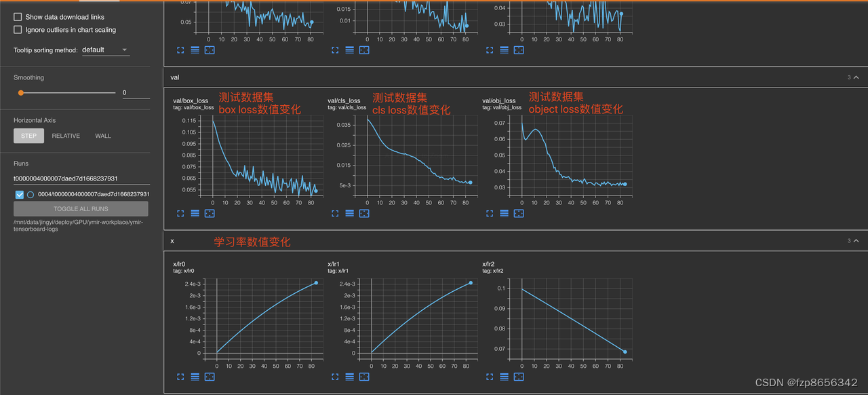Toggle log scale on x/lr0 chart
The height and width of the screenshot is (395, 868).
pyautogui.click(x=195, y=376)
